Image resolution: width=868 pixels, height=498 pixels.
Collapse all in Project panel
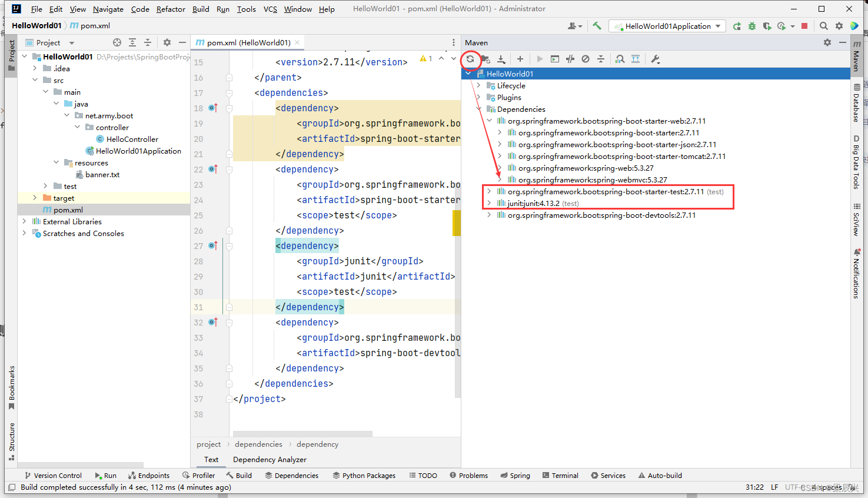pyautogui.click(x=148, y=42)
